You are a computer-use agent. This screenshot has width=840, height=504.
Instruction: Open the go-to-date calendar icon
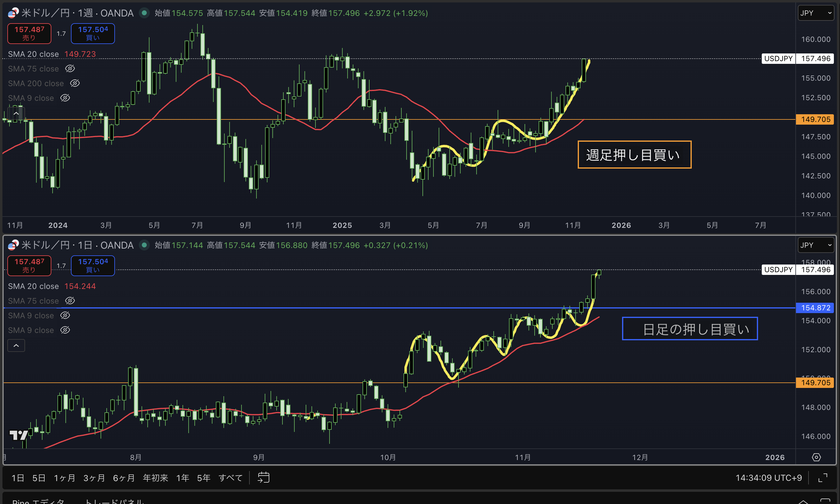[x=263, y=477]
